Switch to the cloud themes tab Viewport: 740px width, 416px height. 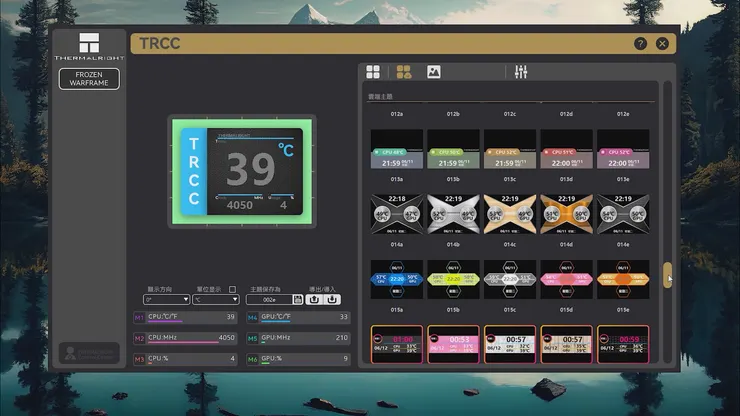pos(404,72)
